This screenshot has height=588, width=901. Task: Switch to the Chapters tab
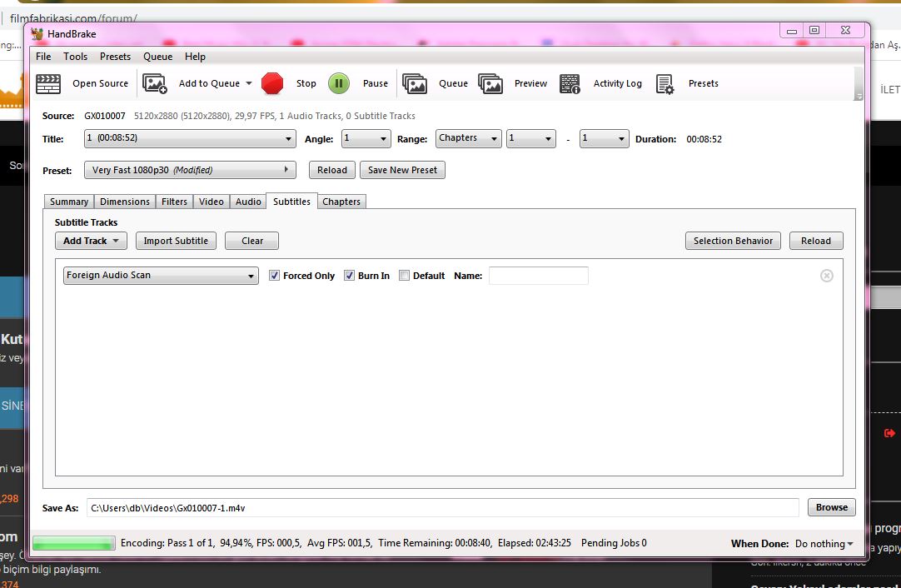341,202
